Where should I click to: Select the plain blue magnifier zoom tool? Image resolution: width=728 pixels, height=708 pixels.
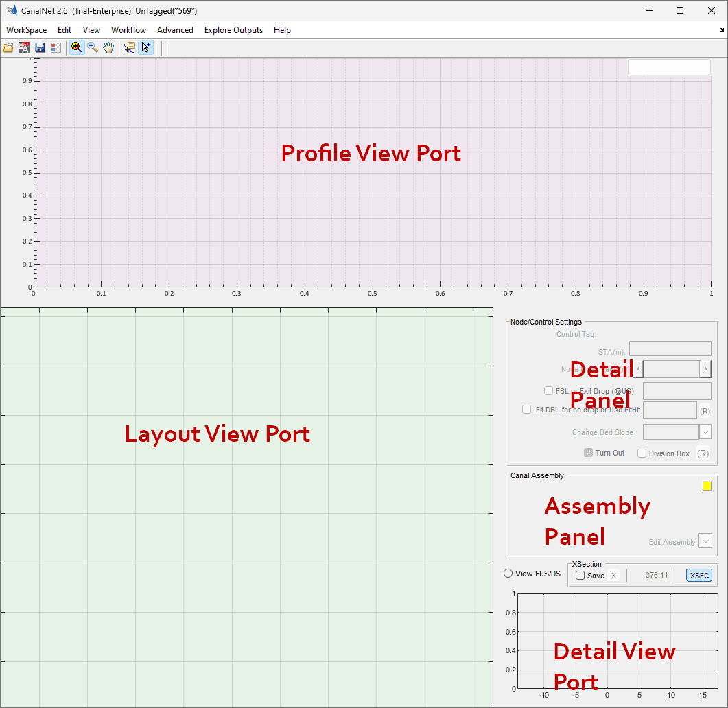93,47
